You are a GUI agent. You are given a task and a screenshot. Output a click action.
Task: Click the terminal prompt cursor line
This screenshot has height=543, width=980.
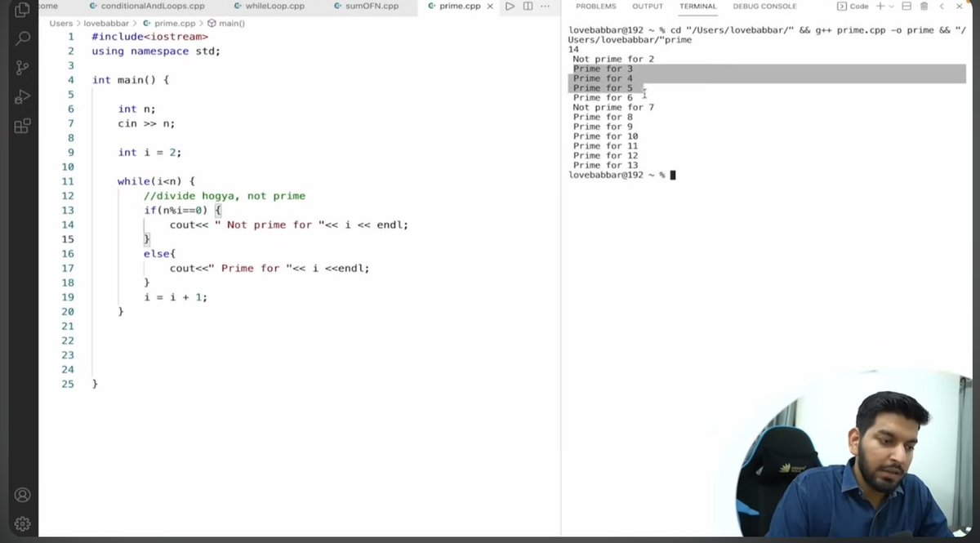pyautogui.click(x=622, y=175)
